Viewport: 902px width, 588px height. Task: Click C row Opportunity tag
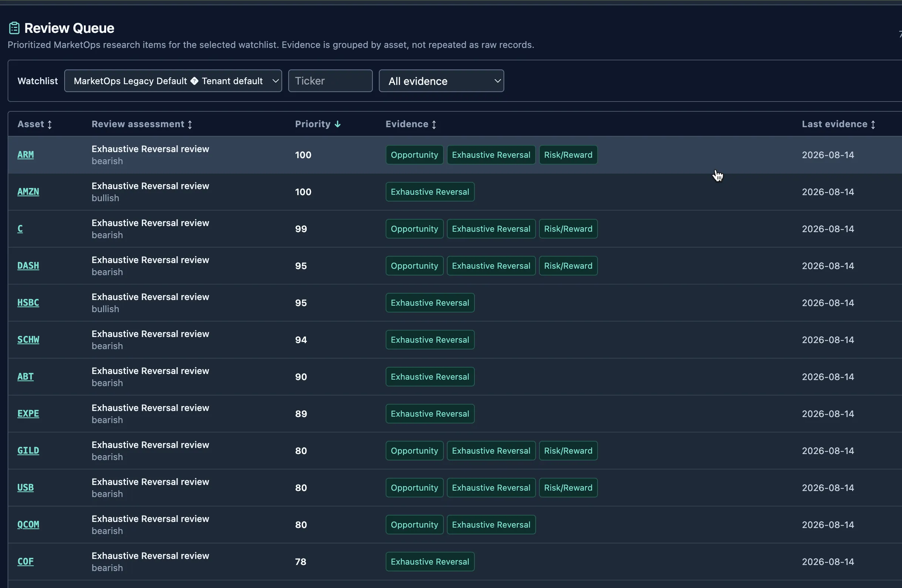point(414,229)
